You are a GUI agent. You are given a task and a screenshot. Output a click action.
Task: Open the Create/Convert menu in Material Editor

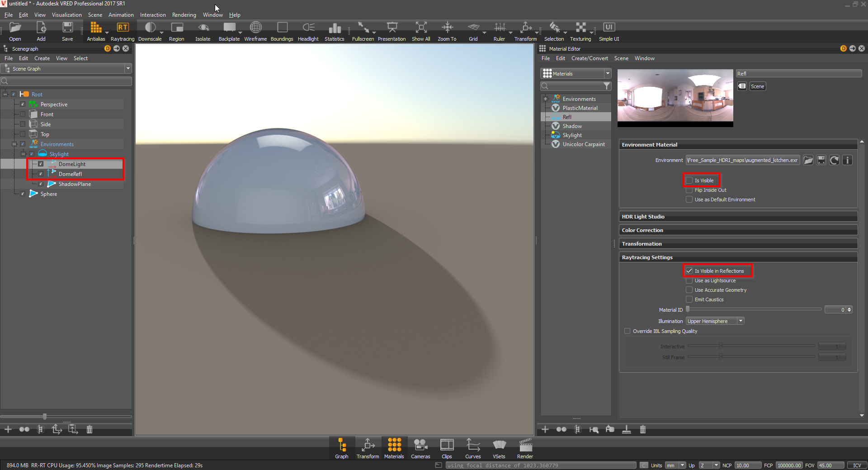pyautogui.click(x=590, y=58)
